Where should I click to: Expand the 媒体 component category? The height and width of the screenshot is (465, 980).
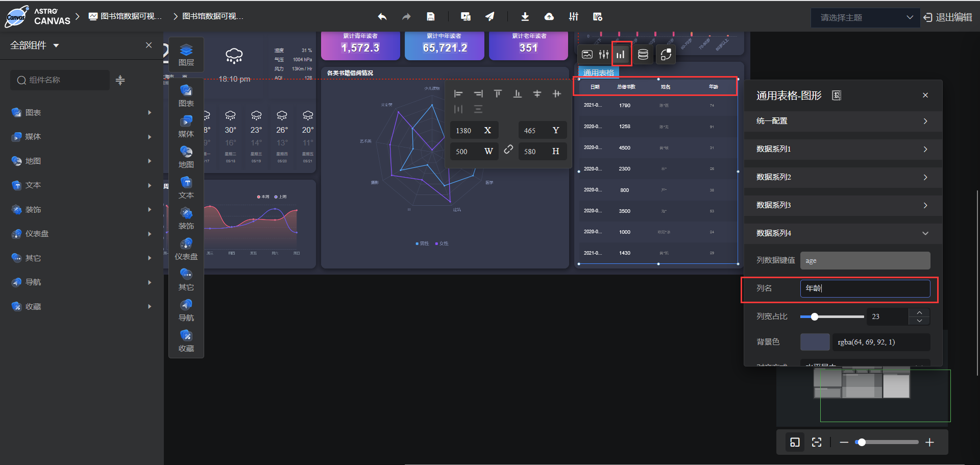(x=82, y=137)
